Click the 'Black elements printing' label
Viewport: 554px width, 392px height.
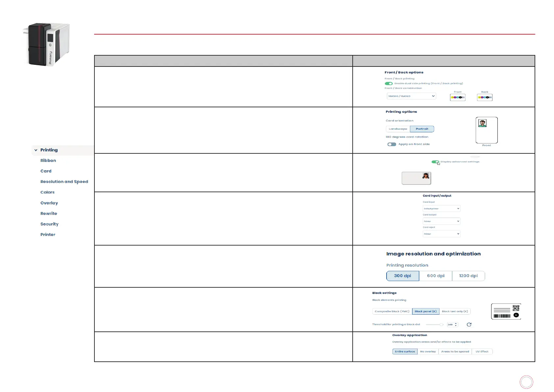[389, 300]
